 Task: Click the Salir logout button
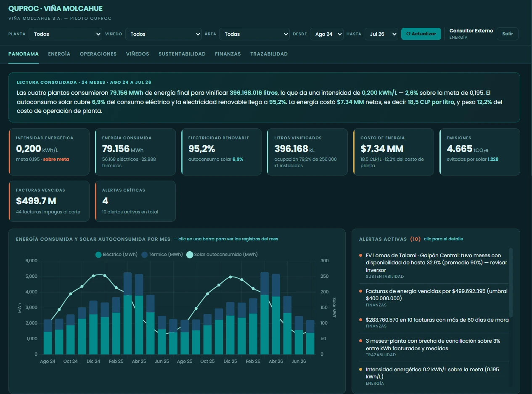(x=508, y=34)
